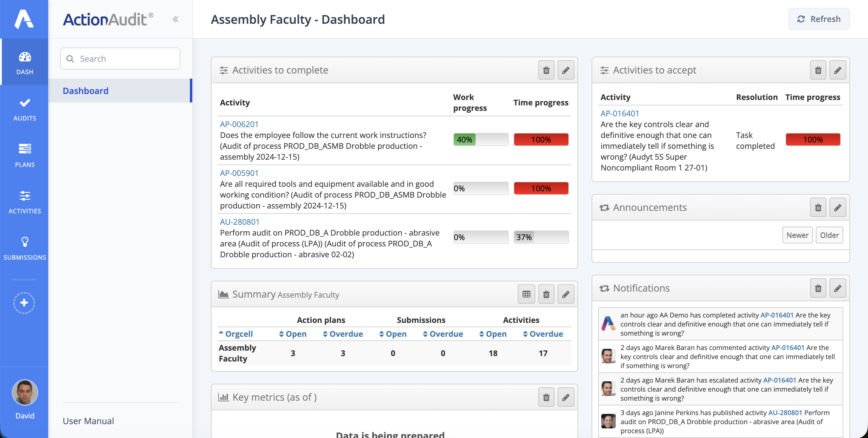The height and width of the screenshot is (438, 868).
Task: Delete the Notifications widget
Action: pyautogui.click(x=818, y=288)
